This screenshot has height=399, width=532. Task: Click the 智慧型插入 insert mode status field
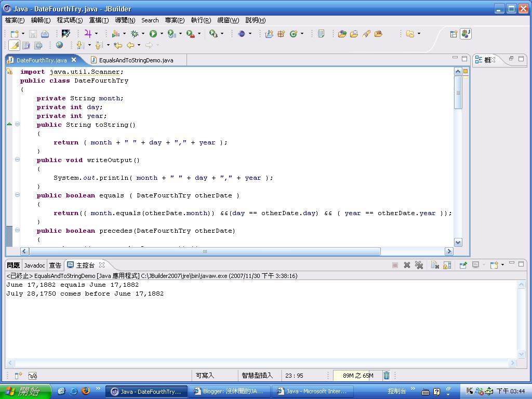pos(257,375)
